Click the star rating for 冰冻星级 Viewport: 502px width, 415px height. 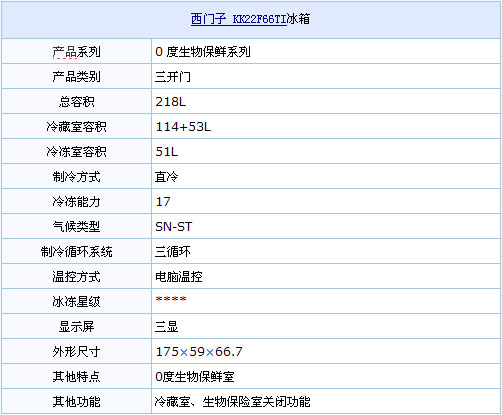171,299
